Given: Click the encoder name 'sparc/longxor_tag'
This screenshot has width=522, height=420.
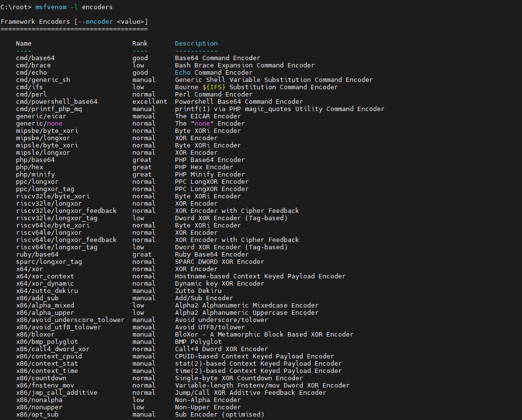Looking at the screenshot, I should 49,262.
